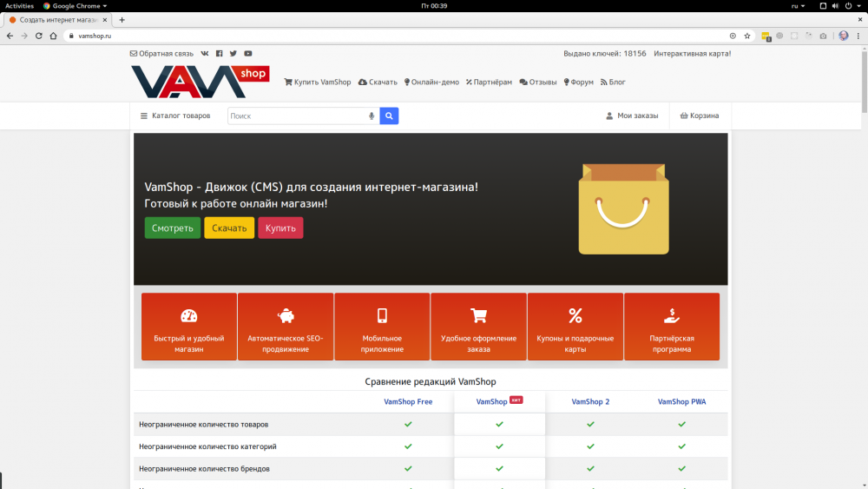Open the Купоны и подарочные карты tile
Image resolution: width=868 pixels, height=489 pixels.
[575, 327]
